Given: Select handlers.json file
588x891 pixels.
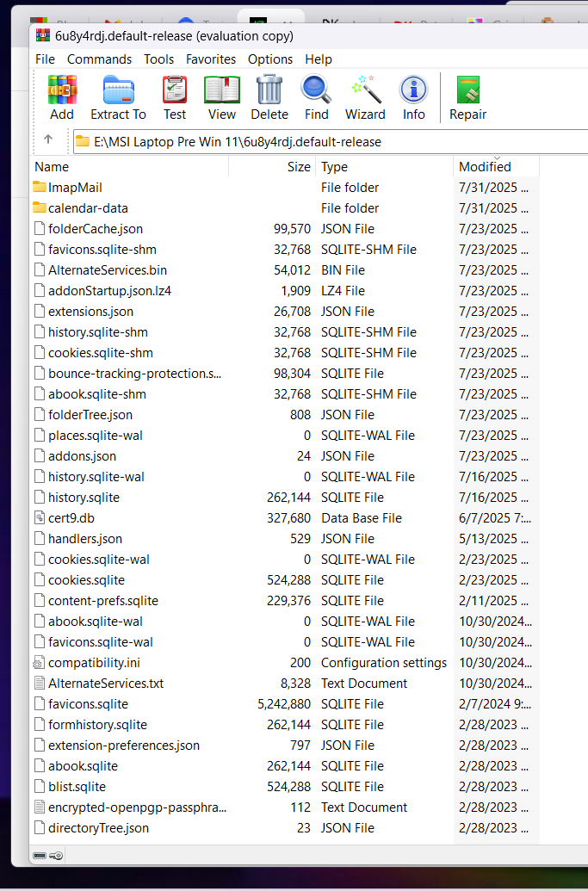Looking at the screenshot, I should (85, 539).
